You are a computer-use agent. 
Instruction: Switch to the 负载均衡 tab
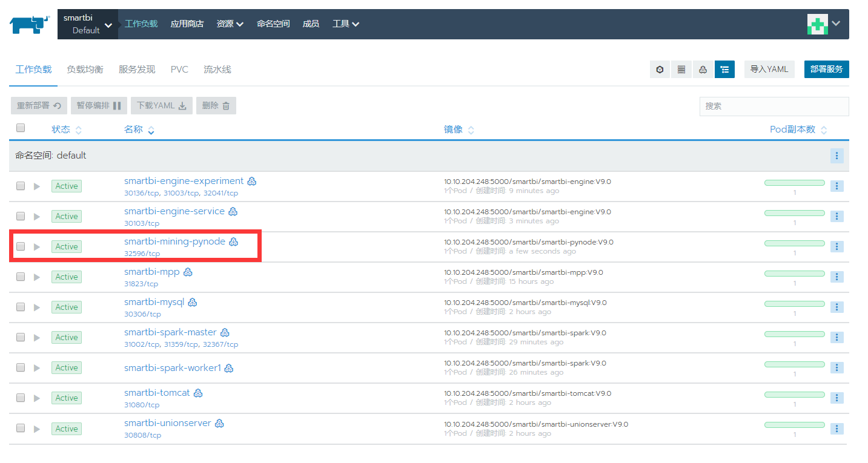[x=85, y=70]
